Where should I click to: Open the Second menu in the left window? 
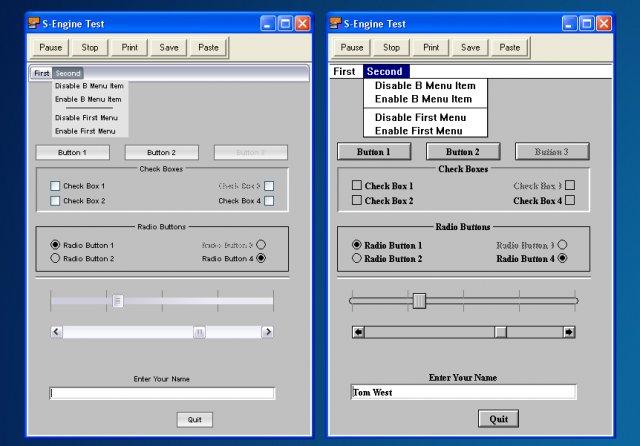coord(68,73)
